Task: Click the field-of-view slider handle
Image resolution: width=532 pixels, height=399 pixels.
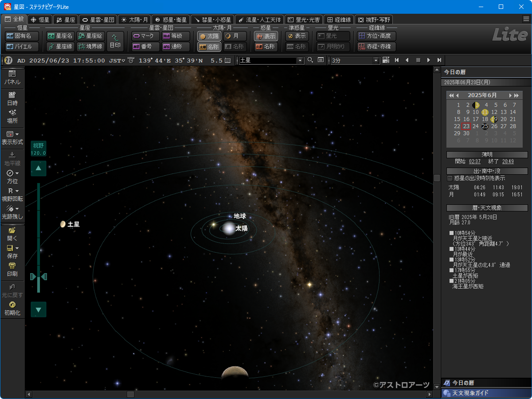Action: click(x=39, y=277)
